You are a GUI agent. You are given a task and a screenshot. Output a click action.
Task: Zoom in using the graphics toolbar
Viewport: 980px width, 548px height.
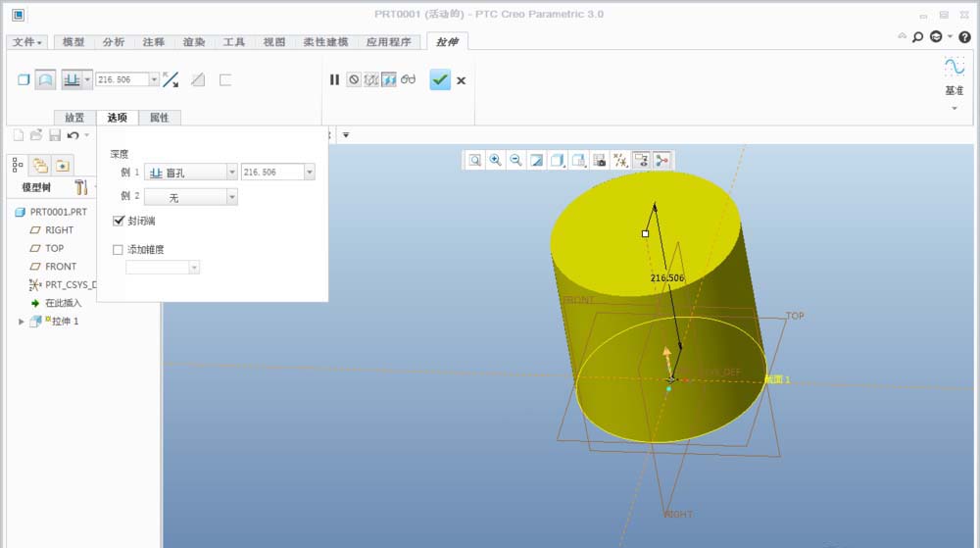point(496,160)
